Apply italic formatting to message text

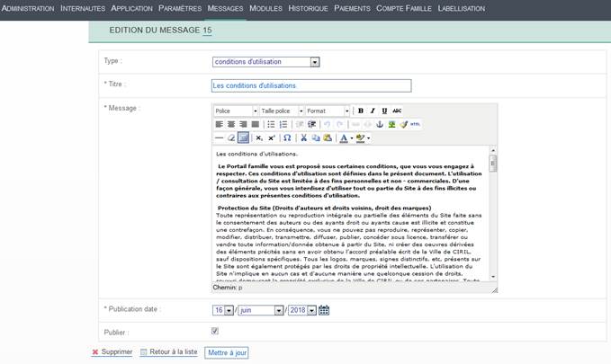click(373, 111)
